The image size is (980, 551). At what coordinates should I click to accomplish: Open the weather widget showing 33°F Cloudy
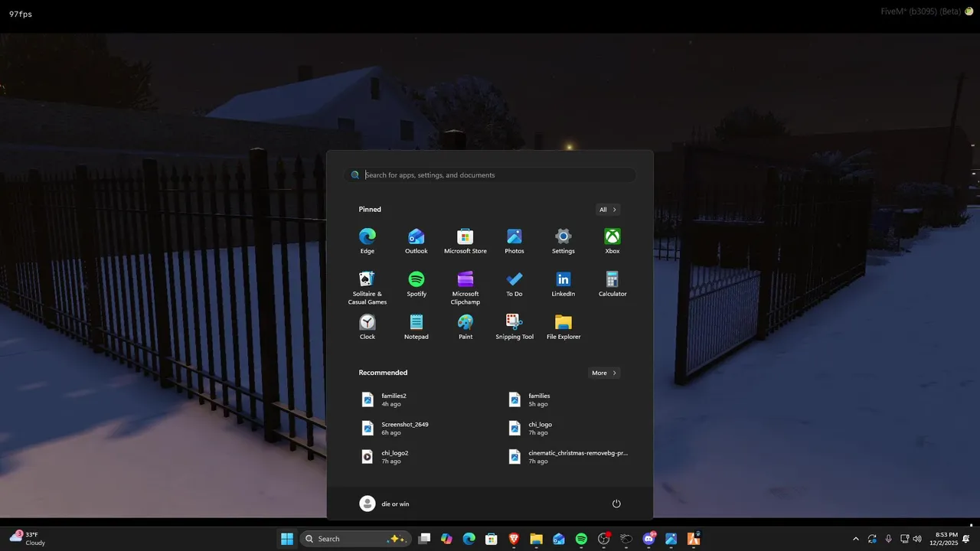[x=28, y=538]
